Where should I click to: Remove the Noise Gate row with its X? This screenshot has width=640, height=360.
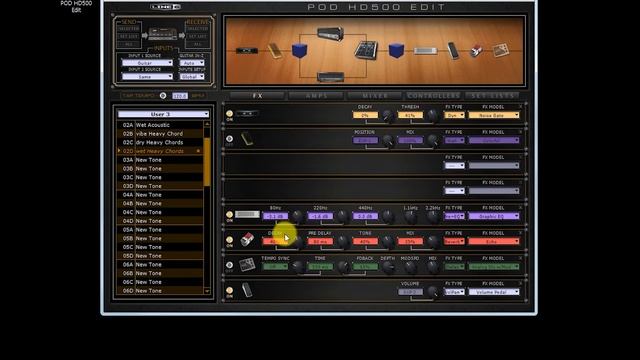tap(520, 107)
